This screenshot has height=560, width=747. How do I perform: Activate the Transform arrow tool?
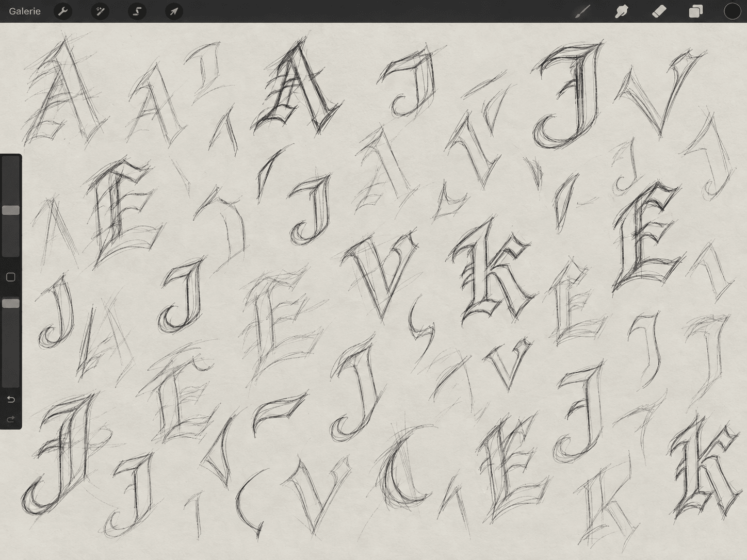pos(174,11)
